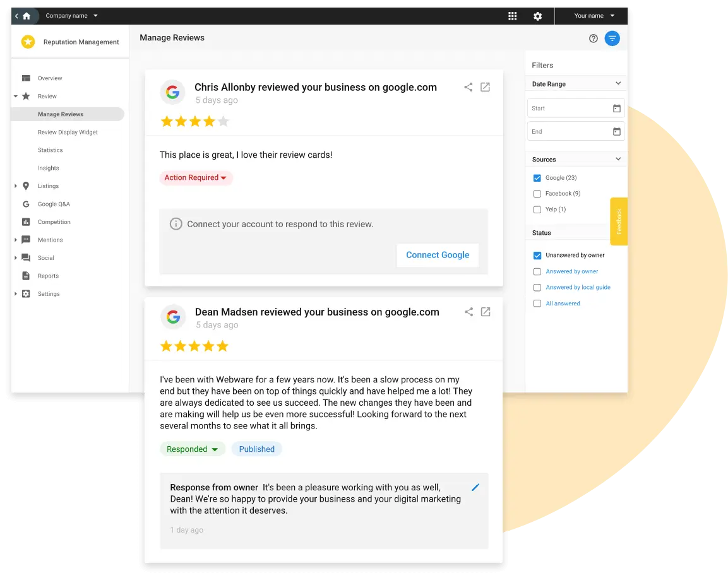Open the Responded dropdown on Dean's review
This screenshot has width=728, height=578.
pos(192,449)
